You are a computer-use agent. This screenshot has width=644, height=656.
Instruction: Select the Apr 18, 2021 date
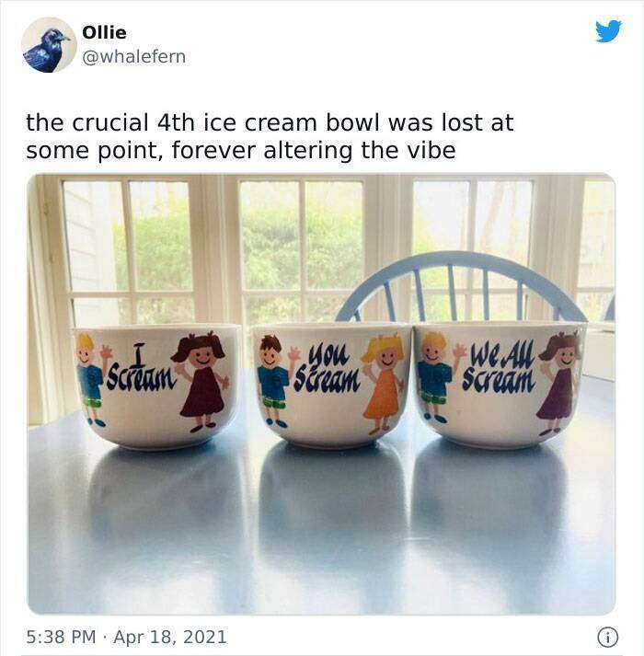170,637
